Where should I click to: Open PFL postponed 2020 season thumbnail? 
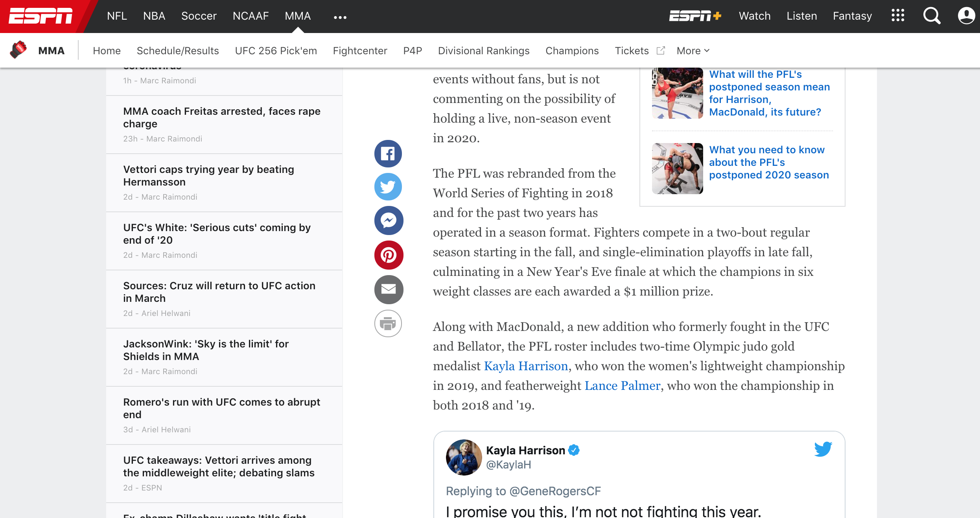677,169
